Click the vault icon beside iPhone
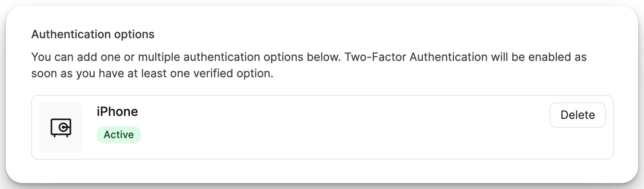This screenshot has width=644, height=189. coord(61,127)
